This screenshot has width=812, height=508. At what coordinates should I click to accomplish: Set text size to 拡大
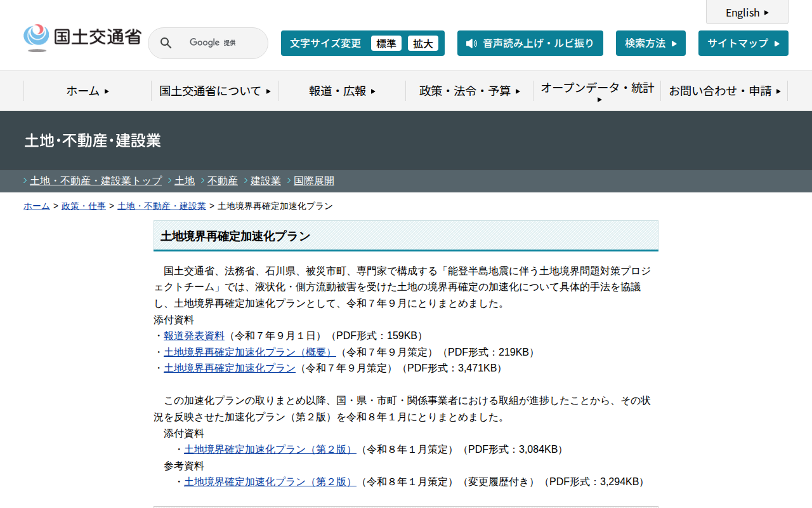(423, 43)
